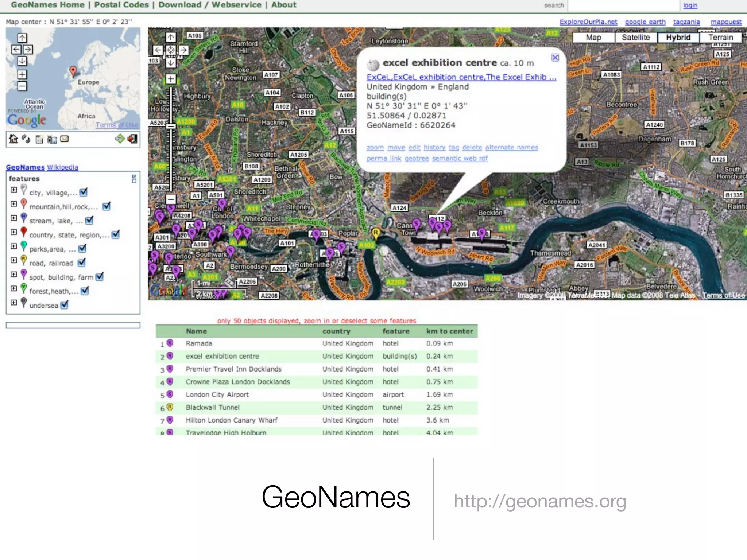Viewport: 747px width, 560px height.
Task: Expand the mountain, hill, rock feature group
Action: click(14, 204)
